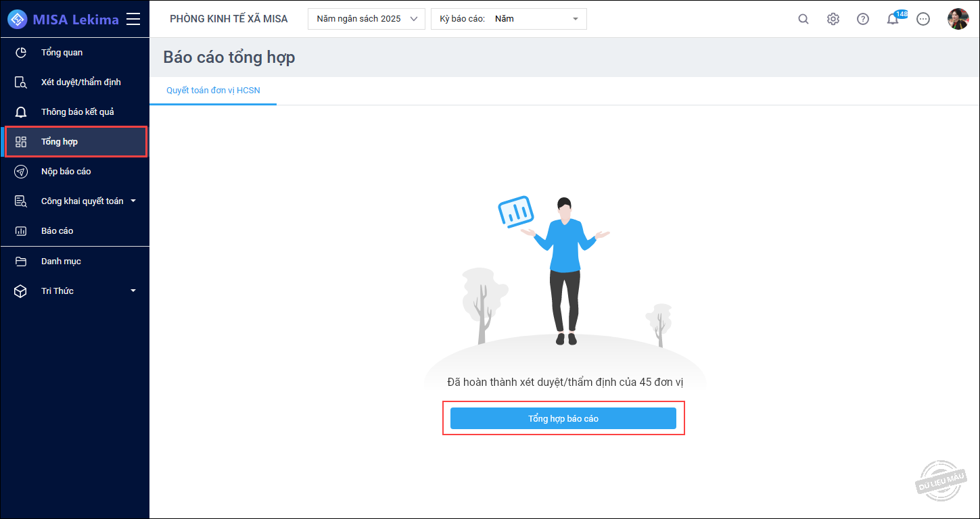Select the Quyết toán đơn vị HCSN tab
Image resolution: width=980 pixels, height=519 pixels.
213,90
